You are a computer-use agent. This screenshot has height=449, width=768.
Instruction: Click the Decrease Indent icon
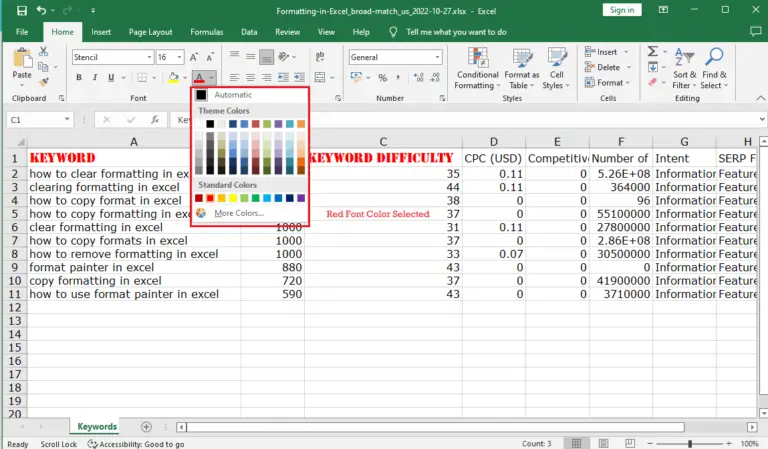(283, 77)
